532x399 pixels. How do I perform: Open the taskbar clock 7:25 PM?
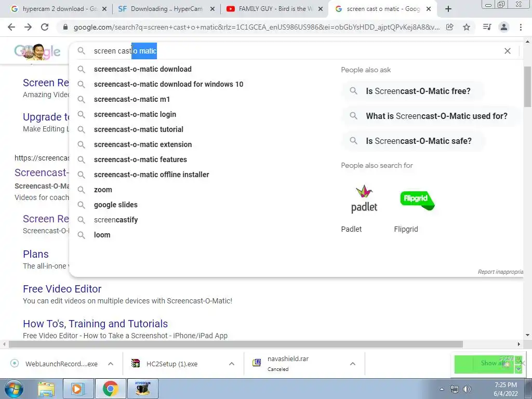(x=506, y=389)
